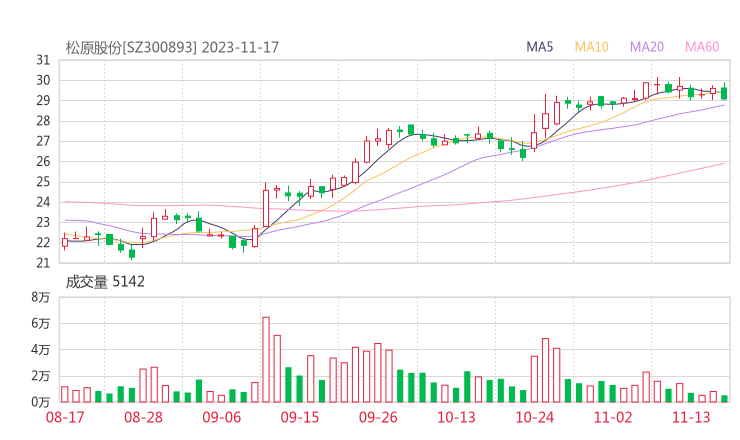This screenshot has width=740, height=440.
Task: Click the price axis value 29
Action: 43,101
